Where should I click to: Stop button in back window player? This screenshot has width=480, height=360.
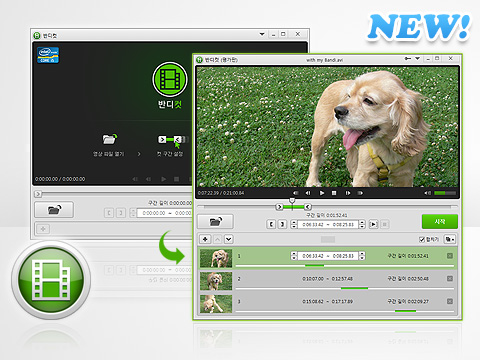[x=176, y=179]
